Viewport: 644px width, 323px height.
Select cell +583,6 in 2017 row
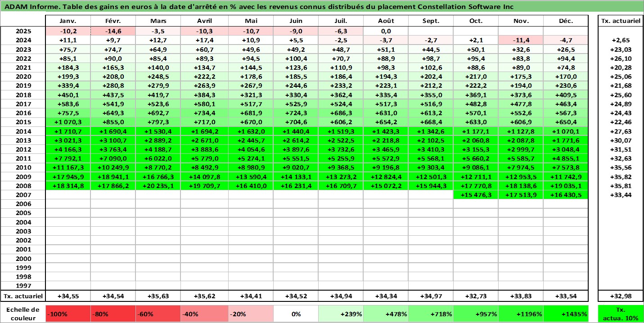tap(68, 104)
